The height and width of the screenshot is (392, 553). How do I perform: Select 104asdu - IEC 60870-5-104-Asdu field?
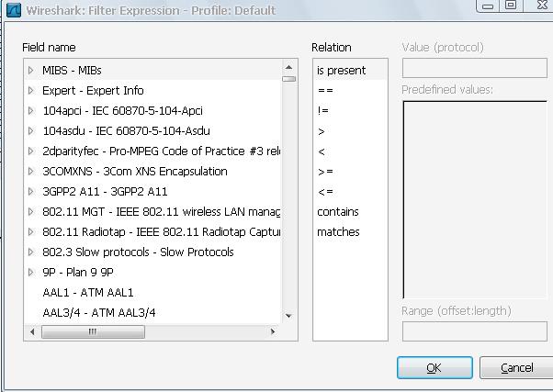coord(126,130)
